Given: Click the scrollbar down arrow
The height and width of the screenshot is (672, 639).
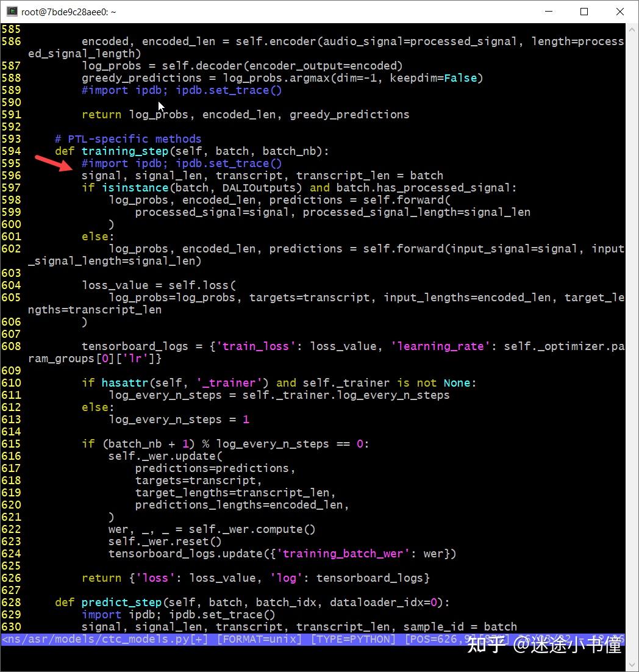Looking at the screenshot, I should pos(632,665).
